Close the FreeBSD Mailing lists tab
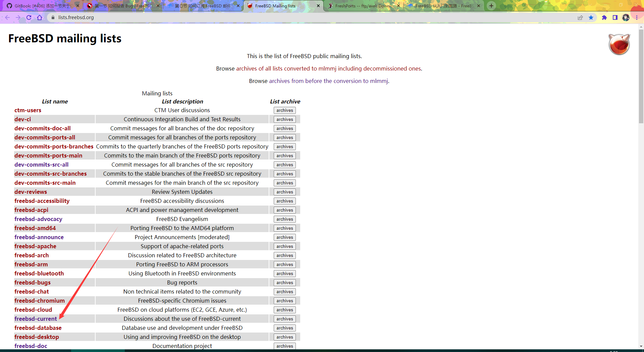644x352 pixels. 318,6
